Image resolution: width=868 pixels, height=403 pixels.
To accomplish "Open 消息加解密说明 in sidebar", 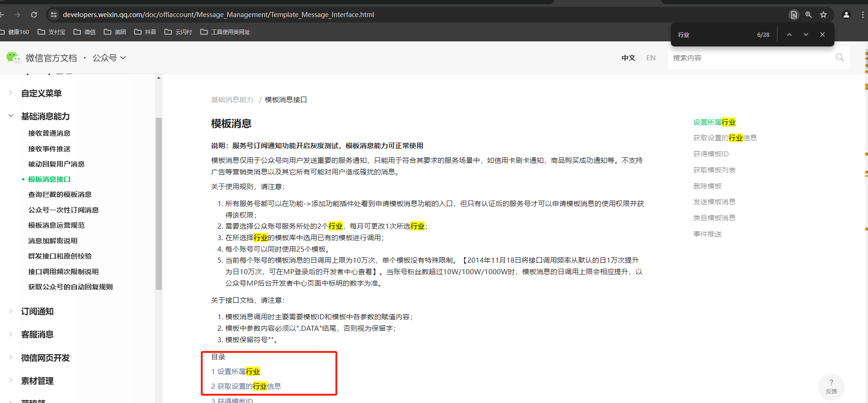I will (x=53, y=241).
